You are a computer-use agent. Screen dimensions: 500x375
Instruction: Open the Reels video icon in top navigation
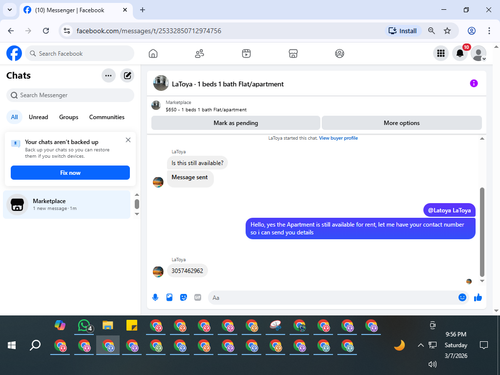(246, 53)
